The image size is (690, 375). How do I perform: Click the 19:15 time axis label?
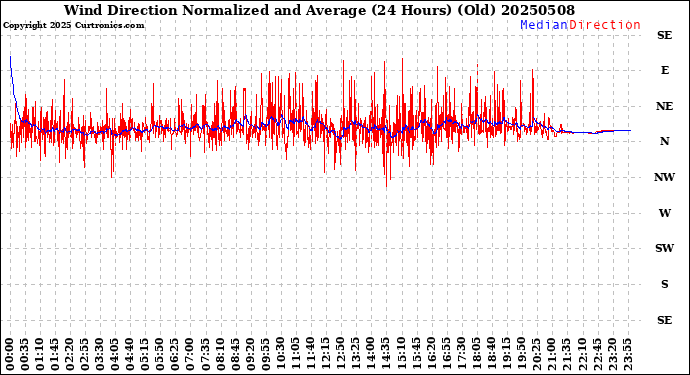click(506, 354)
